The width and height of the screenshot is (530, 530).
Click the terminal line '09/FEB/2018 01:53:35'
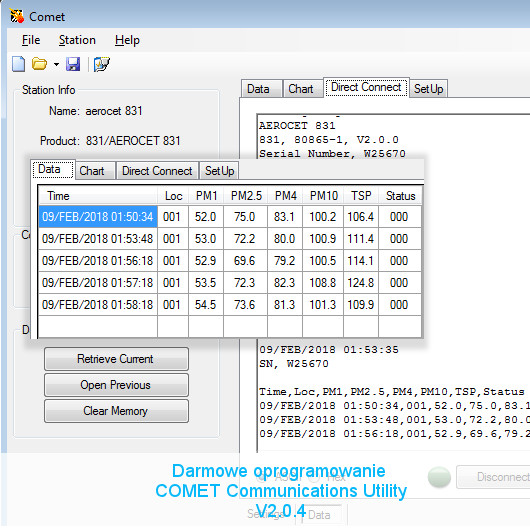(x=329, y=350)
